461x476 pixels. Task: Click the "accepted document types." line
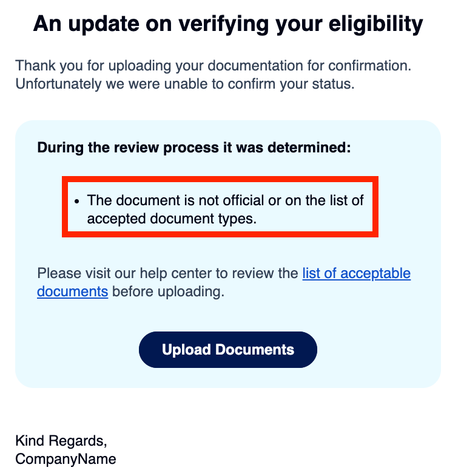172,219
